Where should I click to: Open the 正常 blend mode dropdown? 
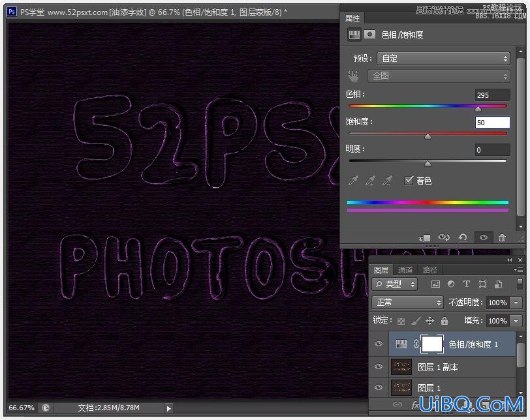(407, 302)
